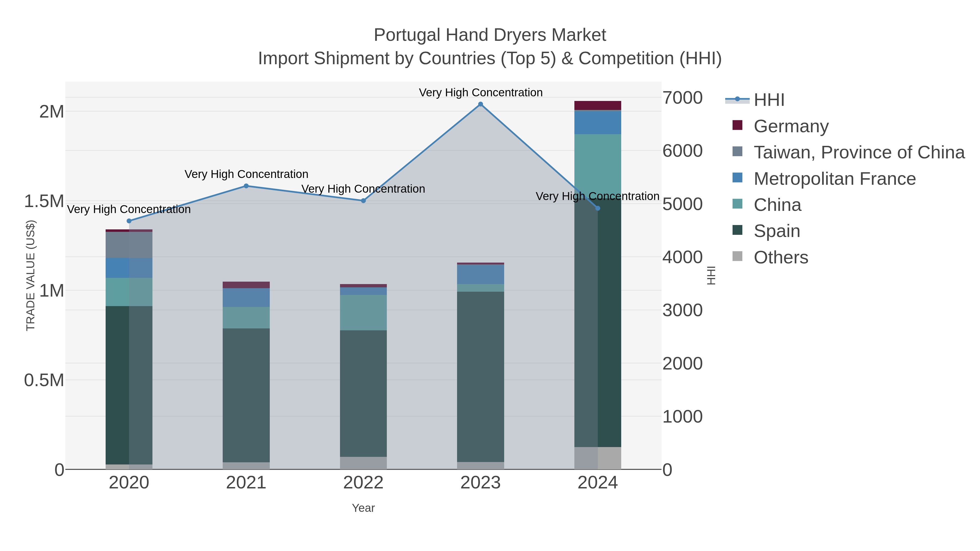Image resolution: width=980 pixels, height=551 pixels.
Task: Click the Year x-axis title
Action: [363, 508]
